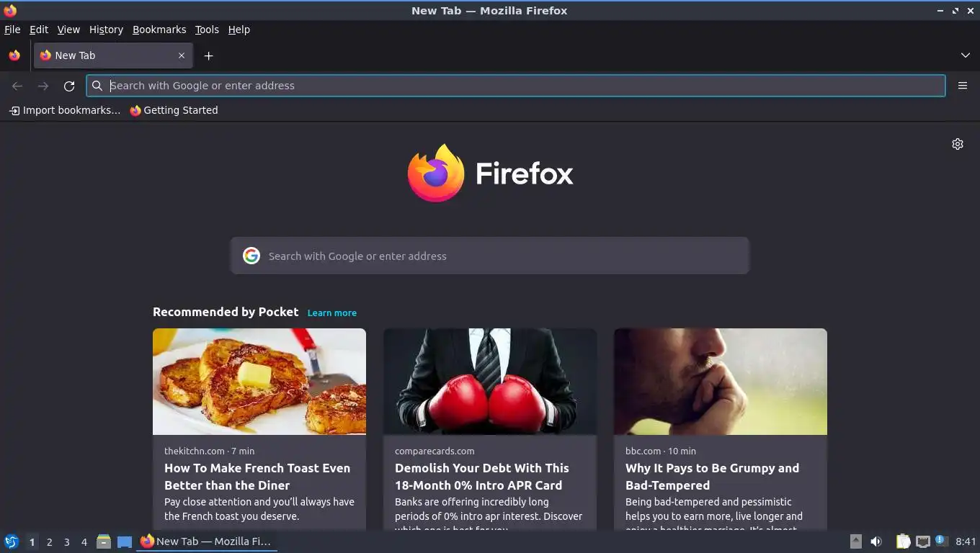The image size is (980, 553).
Task: Click comparecards.com source text
Action: pos(435,451)
